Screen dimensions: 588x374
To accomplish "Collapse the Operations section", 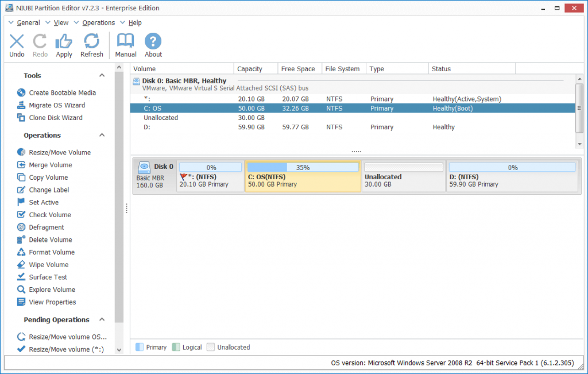I will pos(102,136).
